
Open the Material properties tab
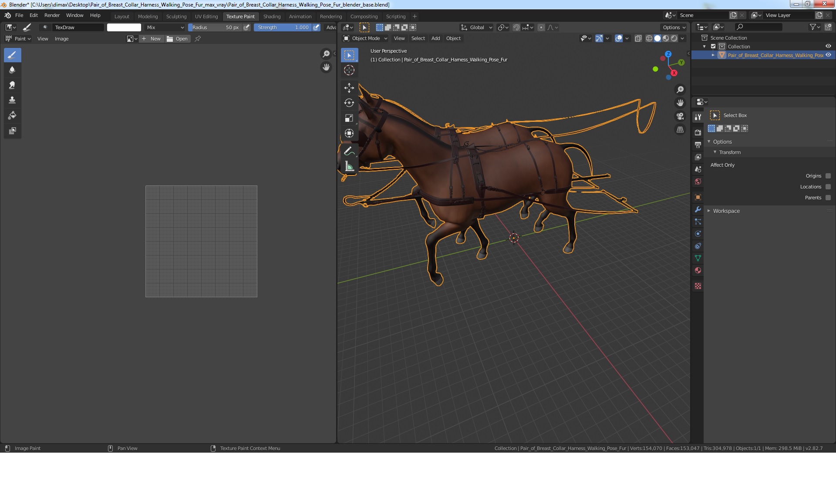698,270
